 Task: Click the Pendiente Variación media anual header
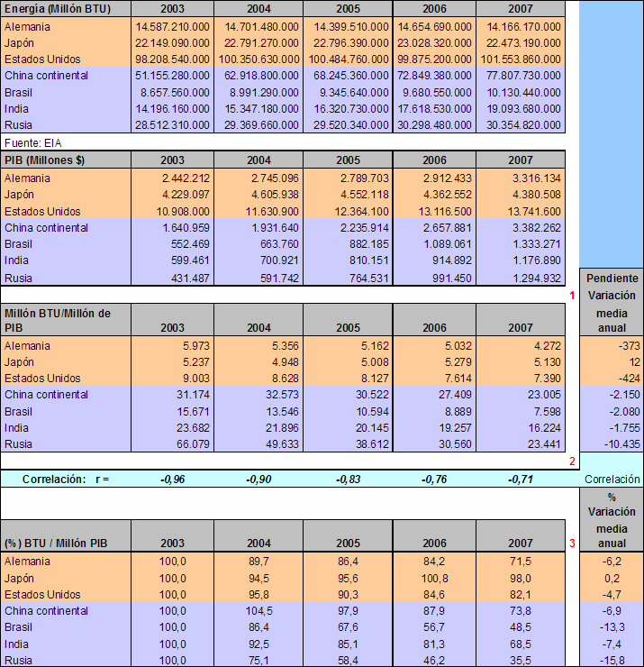click(612, 304)
